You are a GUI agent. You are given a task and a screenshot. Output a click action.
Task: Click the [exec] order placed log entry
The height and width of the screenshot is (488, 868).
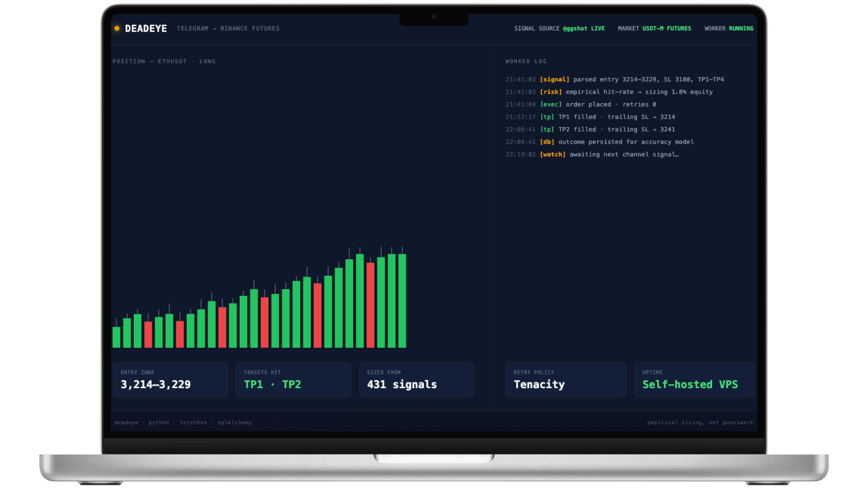point(581,104)
